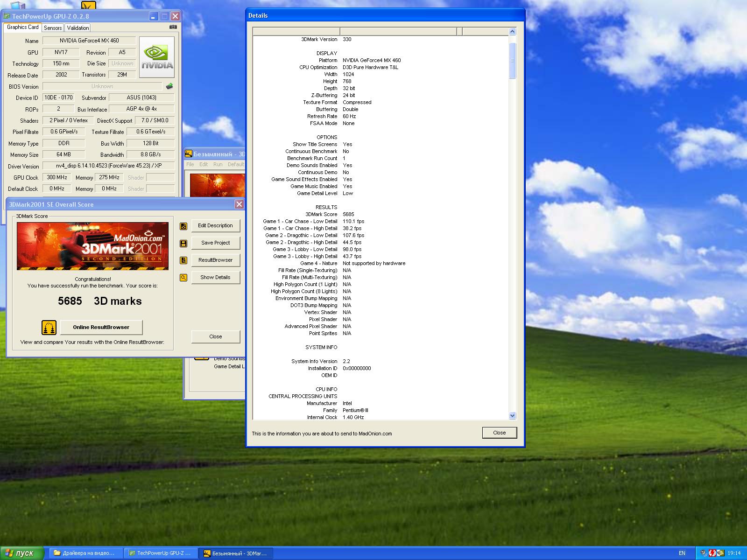Click the Online ResultBrowser button
Viewport: 747px width, 560px height.
click(101, 328)
